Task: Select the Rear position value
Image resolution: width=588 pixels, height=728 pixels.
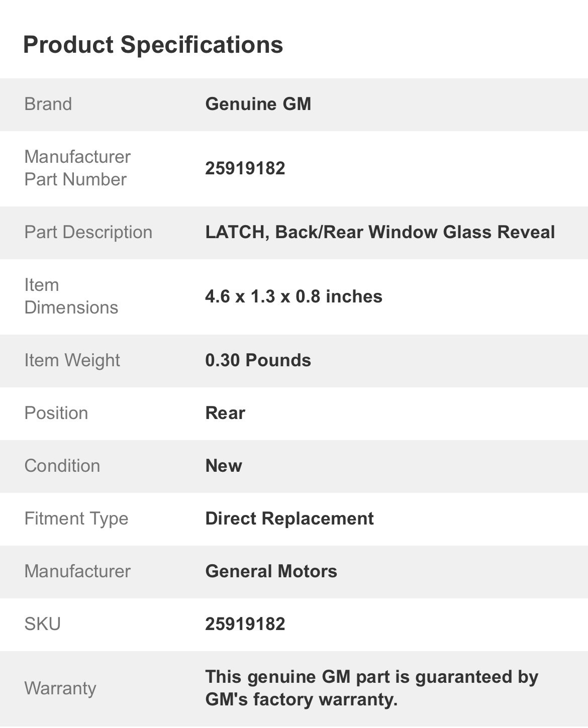Action: click(x=225, y=413)
